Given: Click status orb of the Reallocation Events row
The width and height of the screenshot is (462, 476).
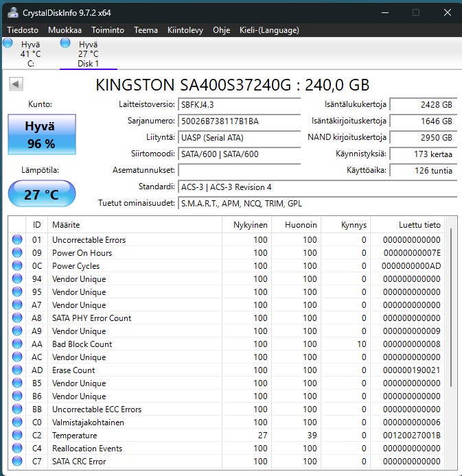Looking at the screenshot, I should coord(17,448).
